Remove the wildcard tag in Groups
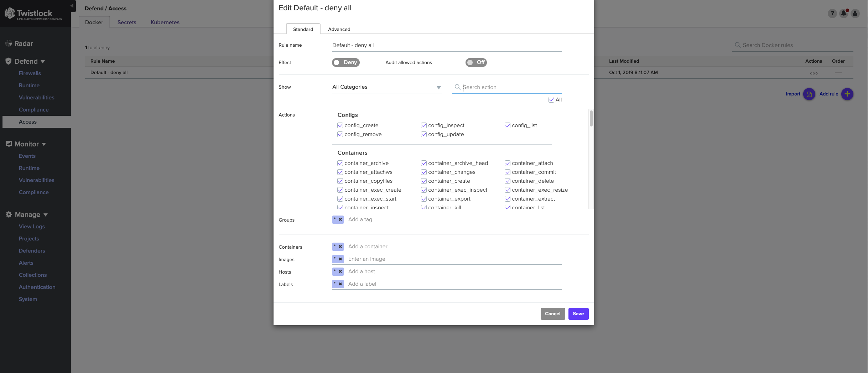868x373 pixels. pyautogui.click(x=341, y=219)
